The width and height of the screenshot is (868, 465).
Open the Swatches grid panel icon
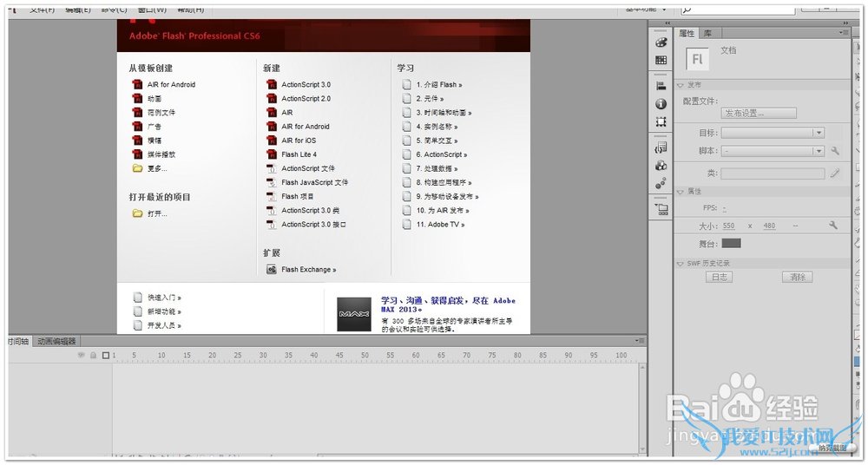[661, 61]
